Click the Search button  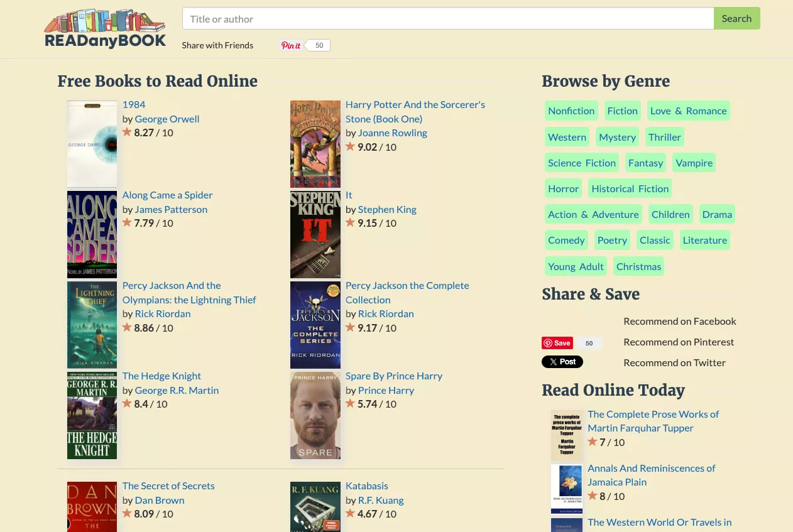tap(736, 18)
